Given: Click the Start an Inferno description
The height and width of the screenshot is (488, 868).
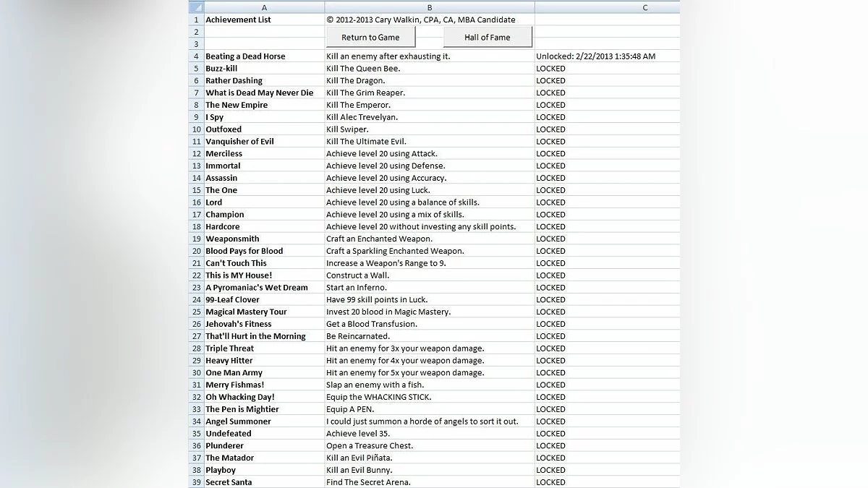Looking at the screenshot, I should coord(430,288).
